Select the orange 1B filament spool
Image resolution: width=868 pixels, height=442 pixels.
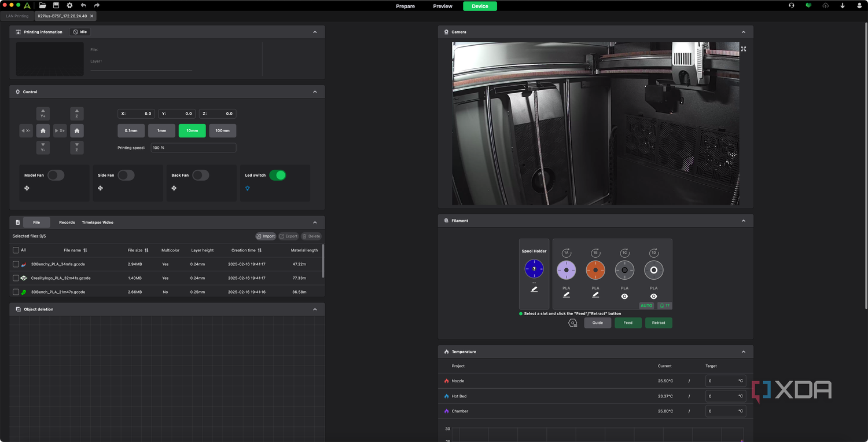[x=595, y=270]
